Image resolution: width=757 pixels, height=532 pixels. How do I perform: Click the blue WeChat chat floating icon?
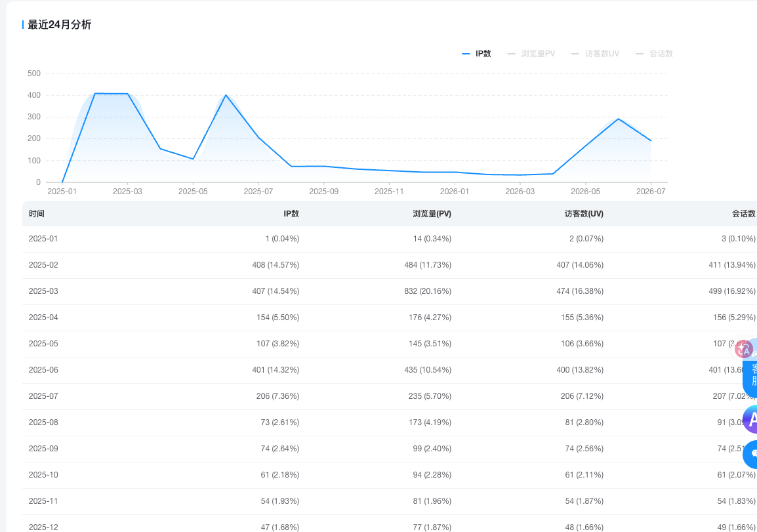pos(751,455)
